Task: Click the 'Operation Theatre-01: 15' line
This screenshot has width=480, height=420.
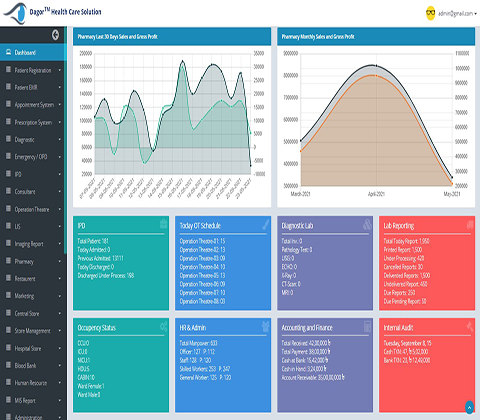Action: click(x=202, y=241)
